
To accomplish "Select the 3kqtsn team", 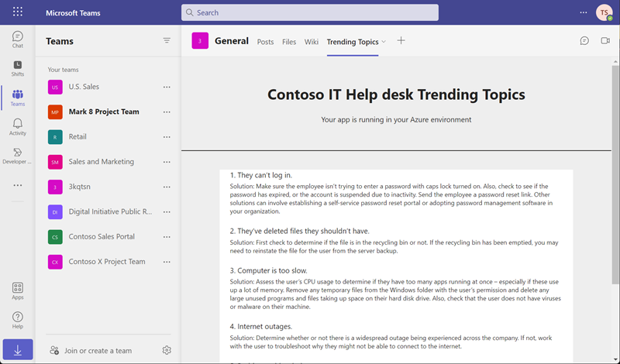I will pos(80,187).
